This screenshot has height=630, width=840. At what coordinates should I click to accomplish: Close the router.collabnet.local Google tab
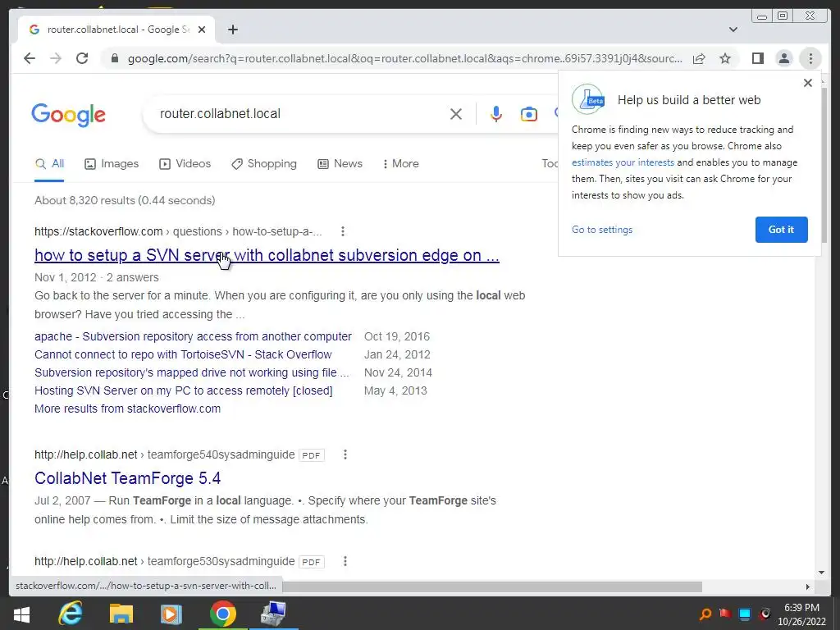click(x=202, y=30)
